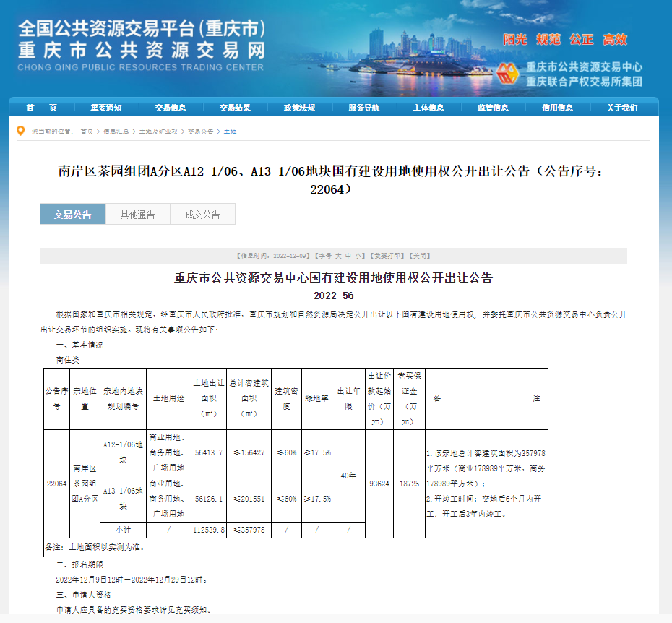This screenshot has width=672, height=623.
Task: Open 关于我们 in the navigation bar
Action: coord(622,108)
